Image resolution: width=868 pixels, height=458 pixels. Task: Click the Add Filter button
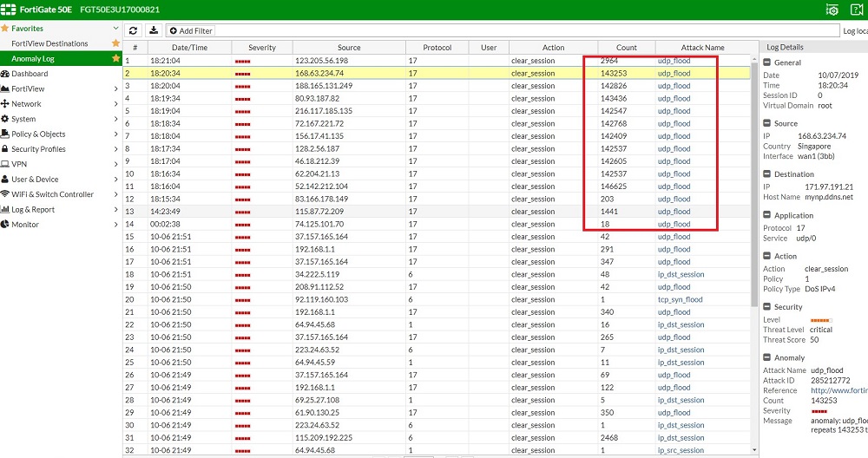[x=190, y=31]
